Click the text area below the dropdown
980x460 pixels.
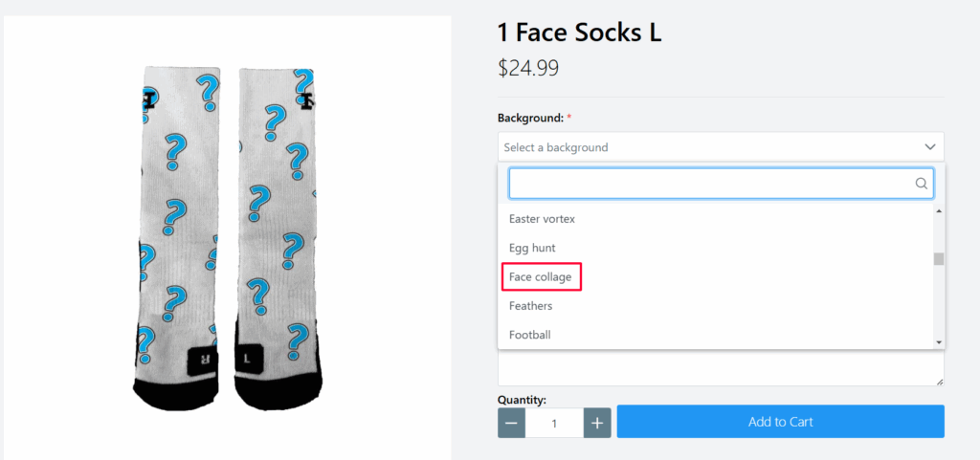[x=718, y=368]
